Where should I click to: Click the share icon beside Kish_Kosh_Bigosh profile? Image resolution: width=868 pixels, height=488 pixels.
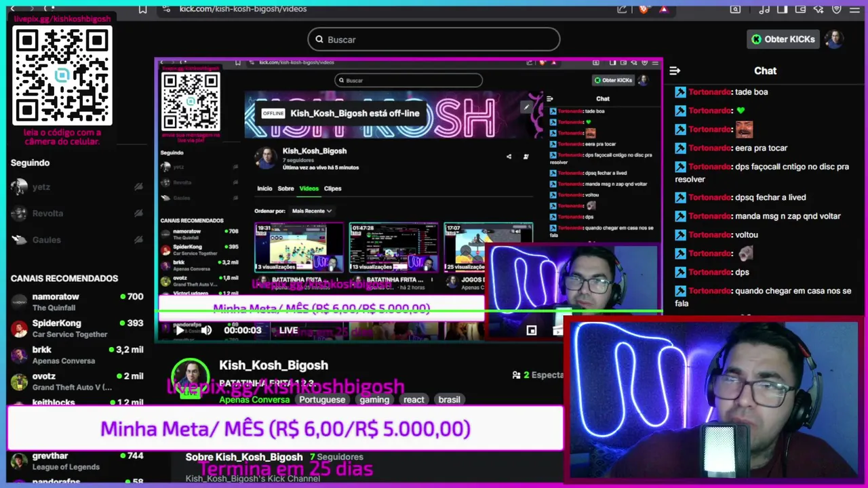[x=509, y=157]
